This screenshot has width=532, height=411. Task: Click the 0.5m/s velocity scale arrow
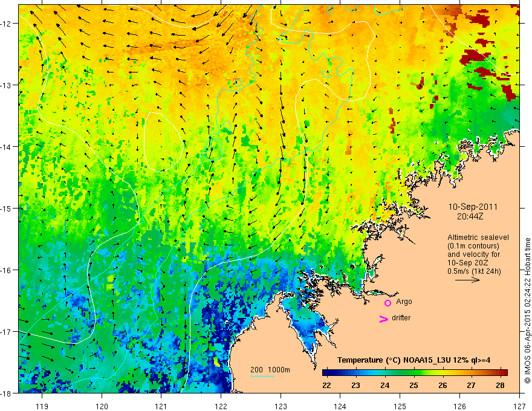tap(467, 280)
